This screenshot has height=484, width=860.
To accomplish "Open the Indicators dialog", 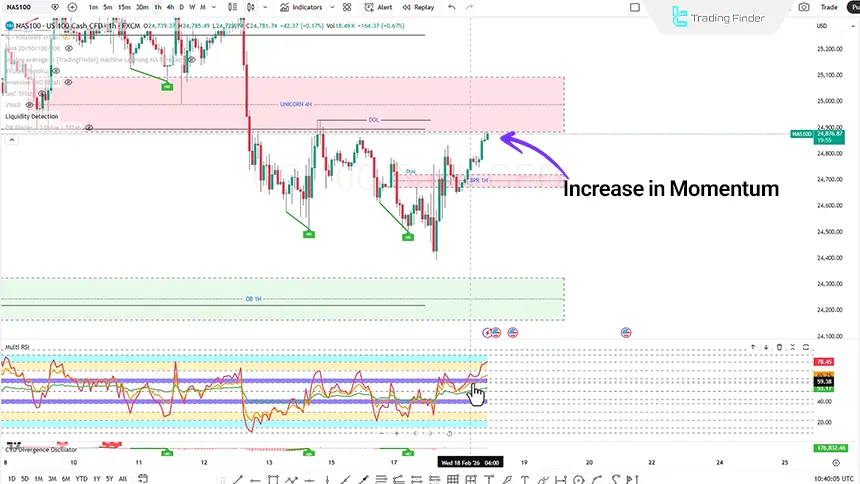I will pos(301,7).
